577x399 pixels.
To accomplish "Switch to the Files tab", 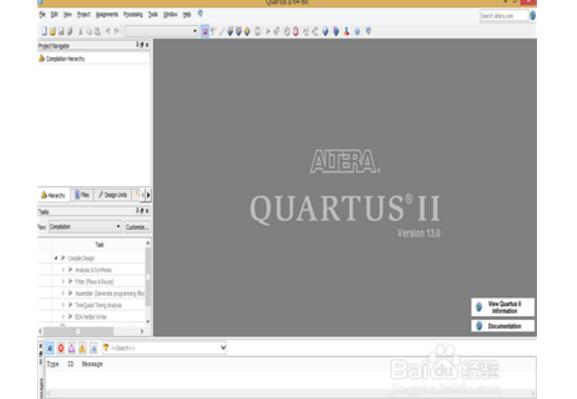I will [x=82, y=195].
